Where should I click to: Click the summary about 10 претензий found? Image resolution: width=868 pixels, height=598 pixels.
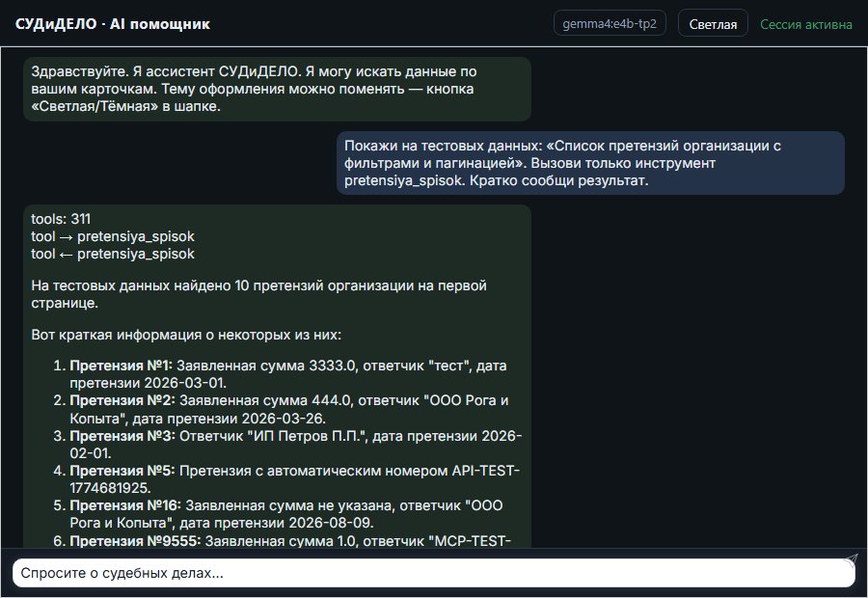pyautogui.click(x=259, y=294)
